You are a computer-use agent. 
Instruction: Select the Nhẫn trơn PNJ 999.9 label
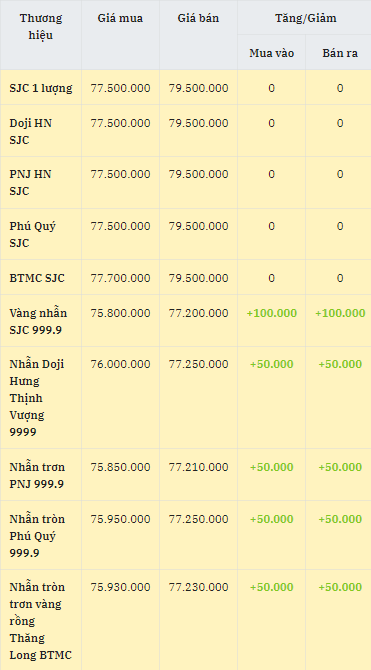tap(37, 476)
